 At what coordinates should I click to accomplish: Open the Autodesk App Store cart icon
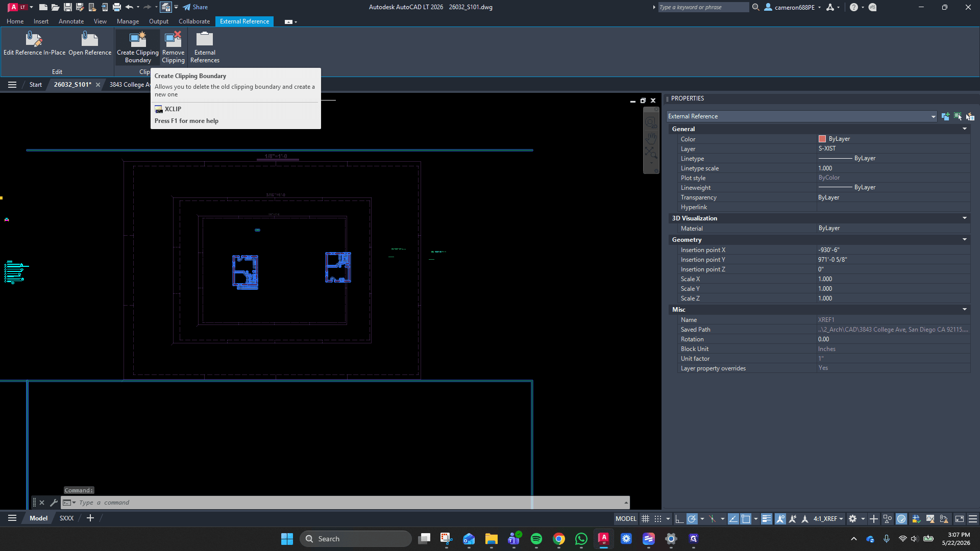pyautogui.click(x=830, y=7)
